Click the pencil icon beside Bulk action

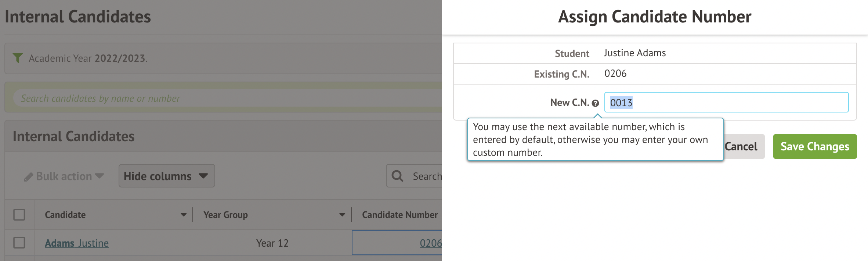[28, 177]
